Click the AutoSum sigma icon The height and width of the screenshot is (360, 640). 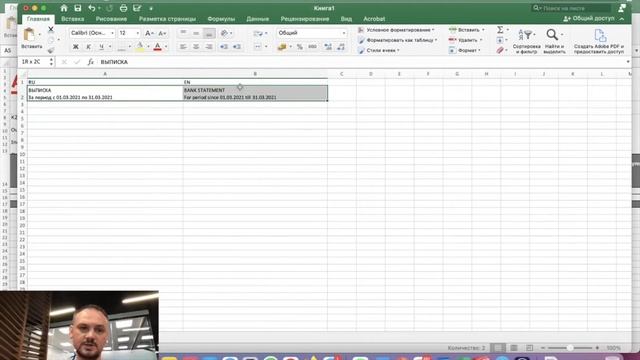[500, 30]
